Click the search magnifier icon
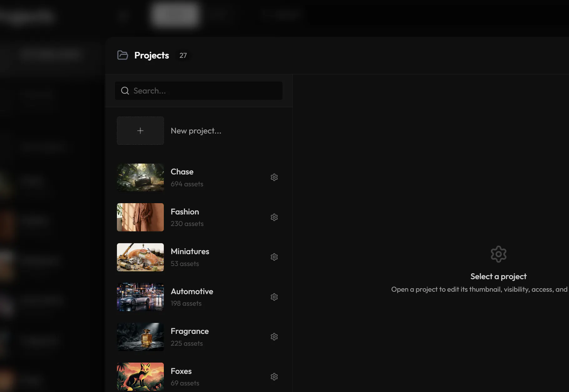This screenshot has height=392, width=569. pyautogui.click(x=125, y=91)
